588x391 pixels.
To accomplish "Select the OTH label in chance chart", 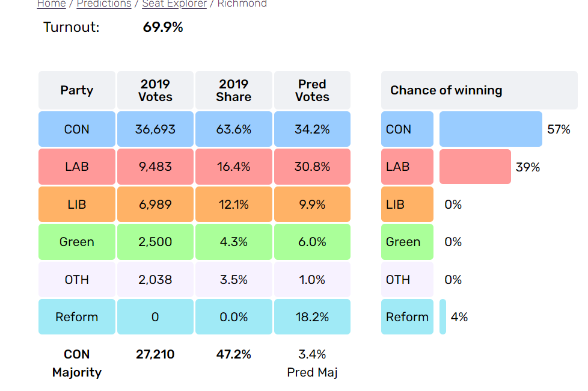I will 407,280.
